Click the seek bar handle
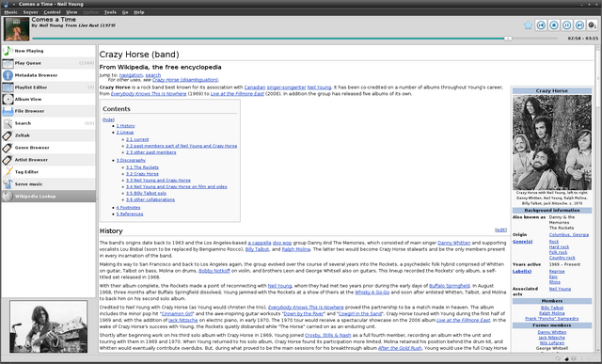The image size is (602, 364). [x=508, y=39]
